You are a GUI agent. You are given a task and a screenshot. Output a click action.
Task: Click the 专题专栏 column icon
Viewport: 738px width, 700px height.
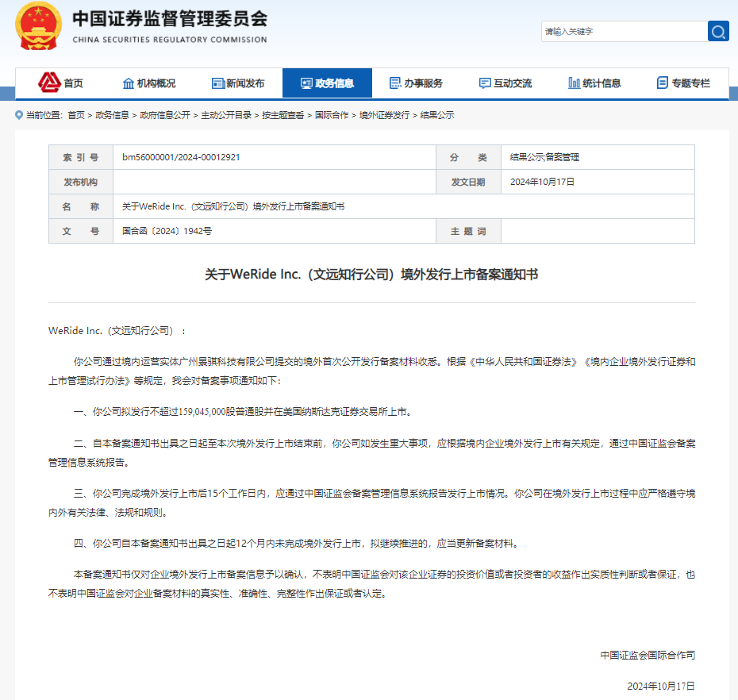tap(661, 83)
